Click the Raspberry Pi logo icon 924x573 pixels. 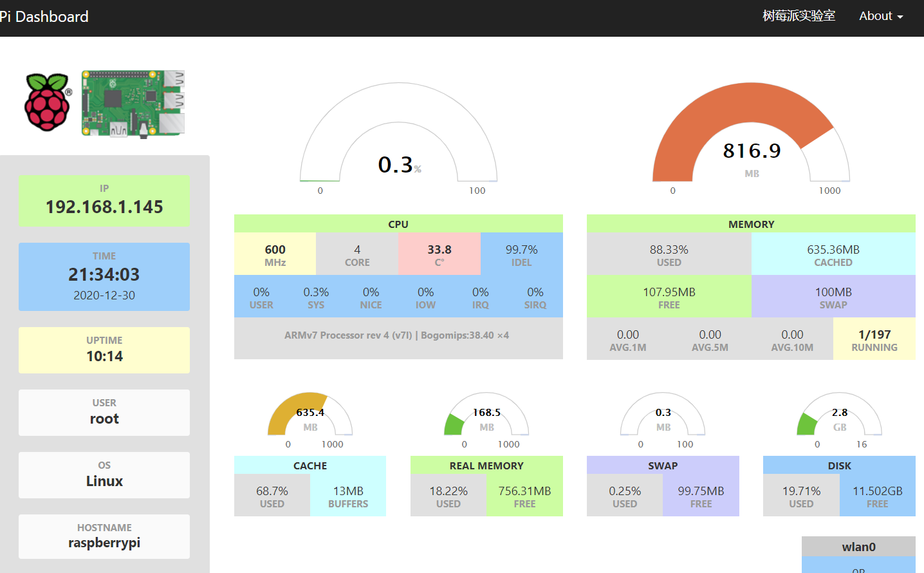(47, 102)
